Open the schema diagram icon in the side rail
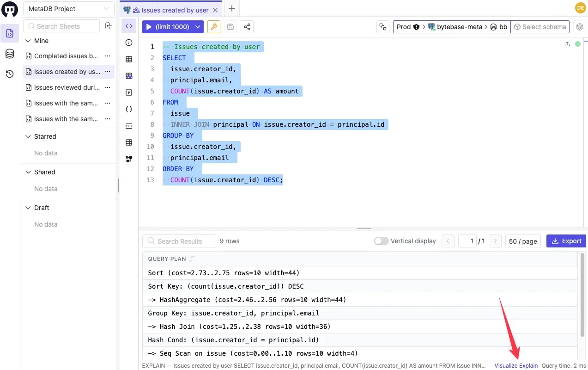The image size is (588, 370). pos(129,159)
